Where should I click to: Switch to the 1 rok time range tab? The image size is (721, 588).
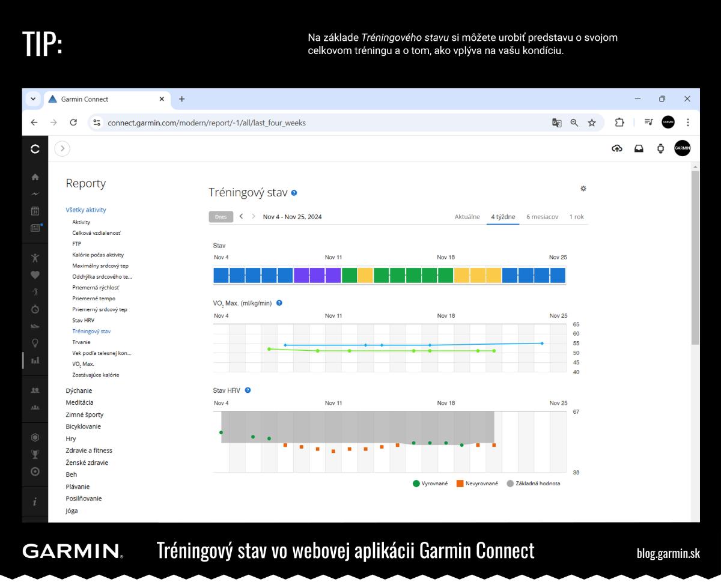click(577, 217)
